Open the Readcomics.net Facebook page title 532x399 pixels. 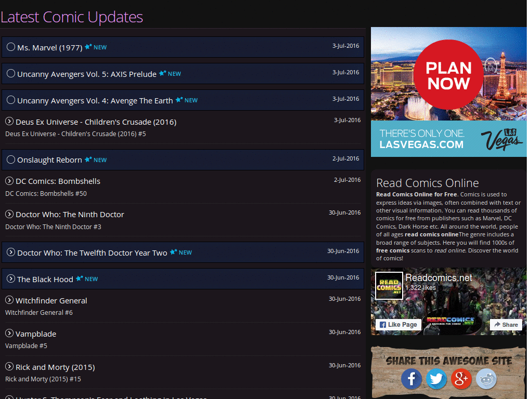[x=438, y=278]
